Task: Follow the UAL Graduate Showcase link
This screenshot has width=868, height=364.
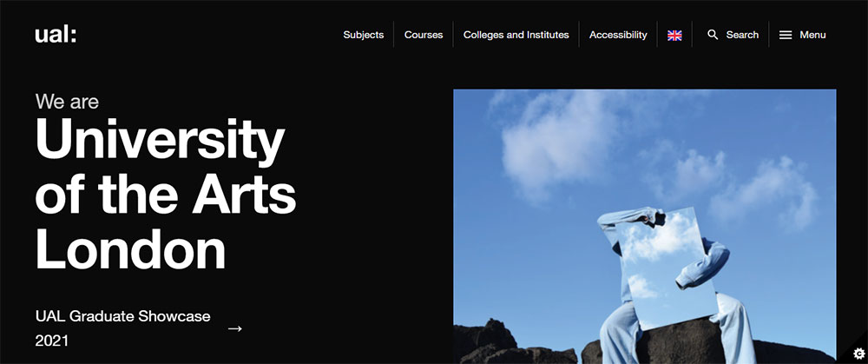Action: coord(123,316)
